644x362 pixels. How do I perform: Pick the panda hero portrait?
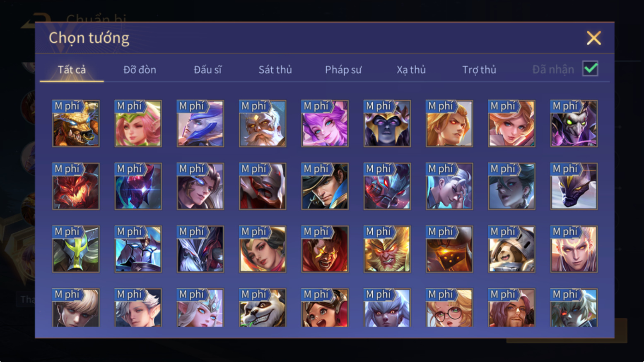pyautogui.click(x=263, y=308)
